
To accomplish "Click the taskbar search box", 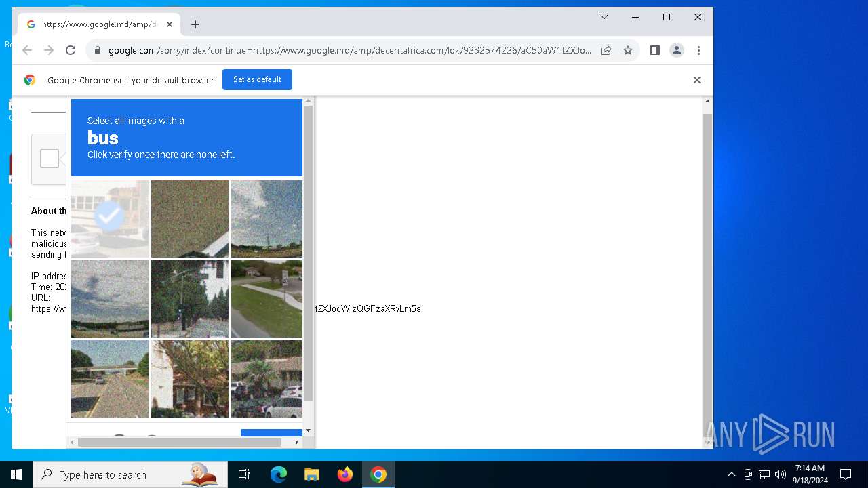I will [x=130, y=474].
